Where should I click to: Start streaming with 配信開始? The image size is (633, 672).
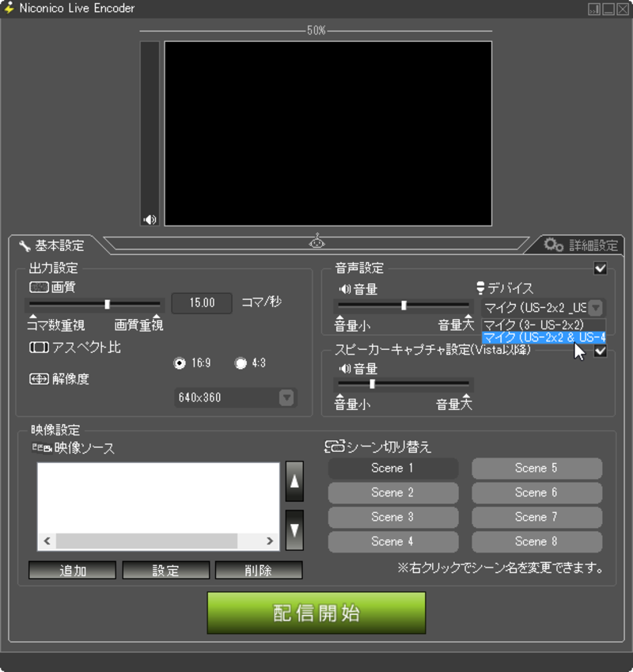[316, 613]
